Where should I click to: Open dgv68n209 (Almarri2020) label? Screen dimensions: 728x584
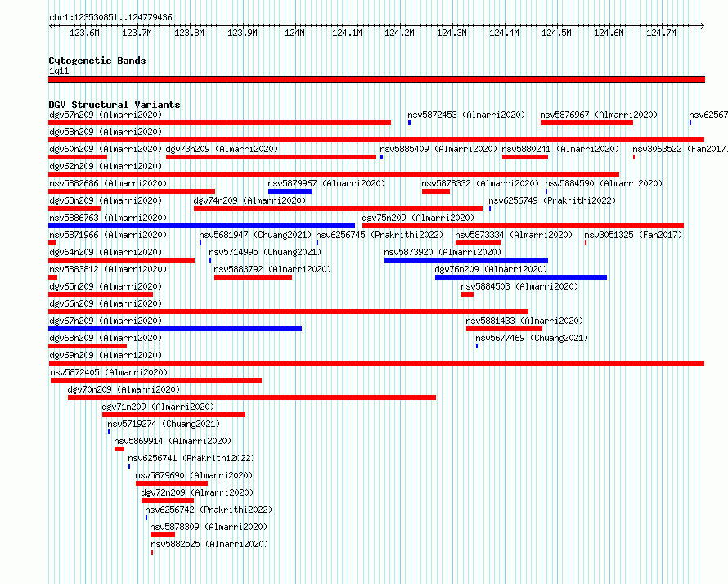(106, 338)
